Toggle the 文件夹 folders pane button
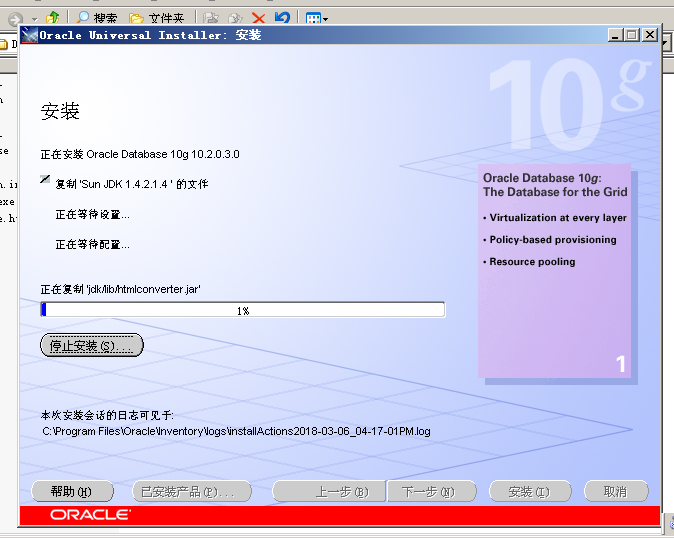674x538 pixels. tap(156, 18)
